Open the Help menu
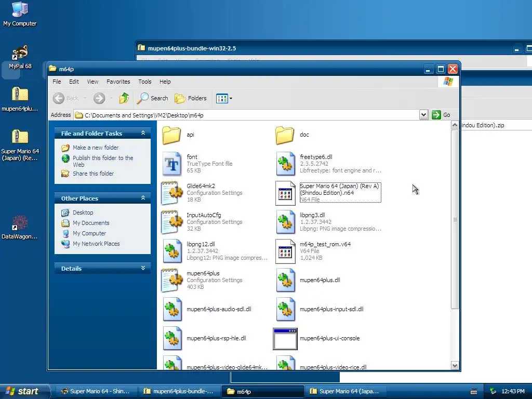 (165, 82)
